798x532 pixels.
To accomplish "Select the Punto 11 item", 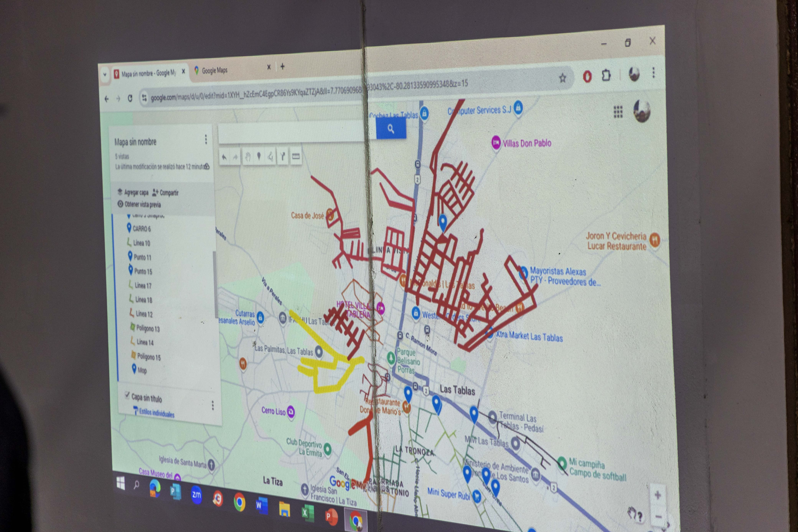I will [x=139, y=257].
